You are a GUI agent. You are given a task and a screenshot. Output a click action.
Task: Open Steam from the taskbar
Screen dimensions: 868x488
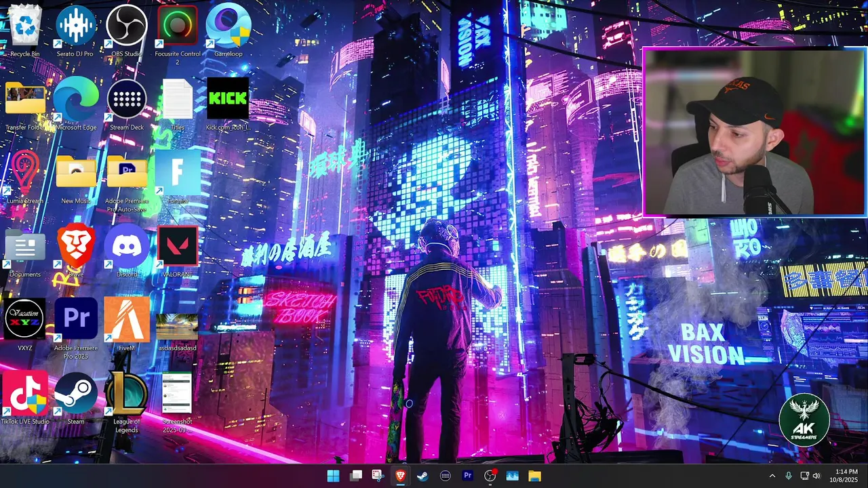[x=422, y=476]
